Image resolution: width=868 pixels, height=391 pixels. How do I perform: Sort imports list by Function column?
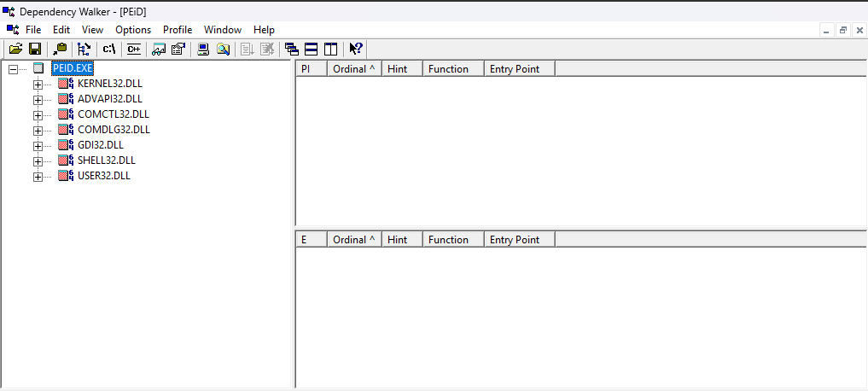[453, 68]
